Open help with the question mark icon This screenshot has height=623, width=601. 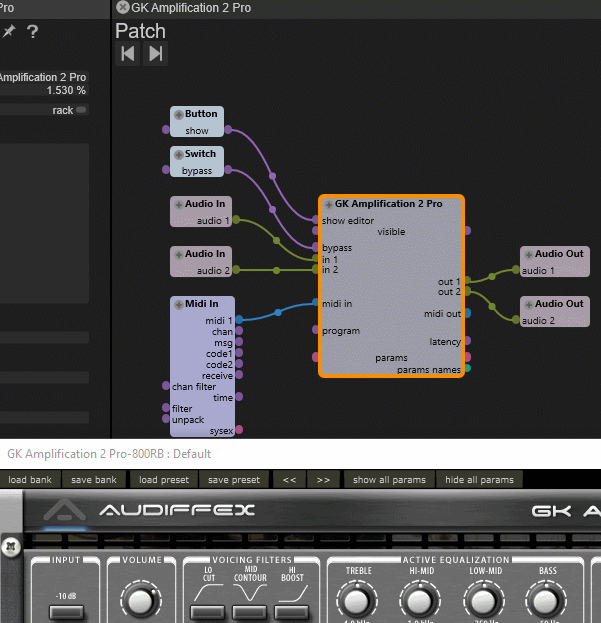pyautogui.click(x=33, y=31)
